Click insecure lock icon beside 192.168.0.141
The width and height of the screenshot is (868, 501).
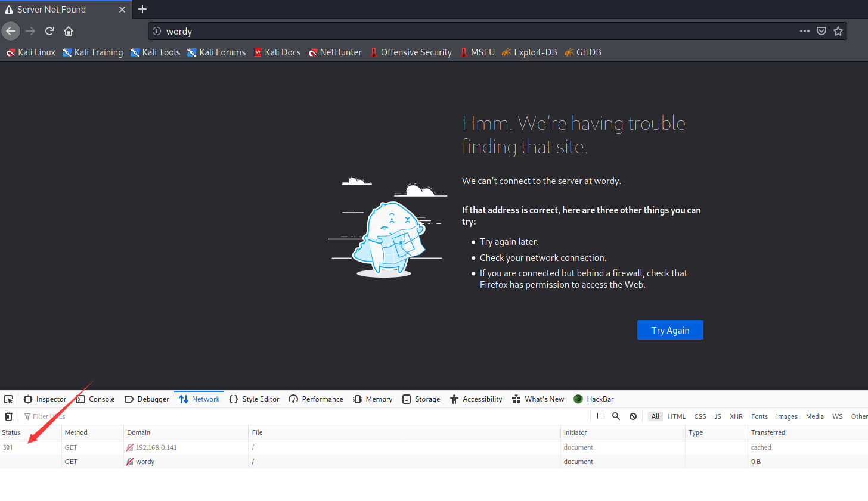(x=130, y=447)
